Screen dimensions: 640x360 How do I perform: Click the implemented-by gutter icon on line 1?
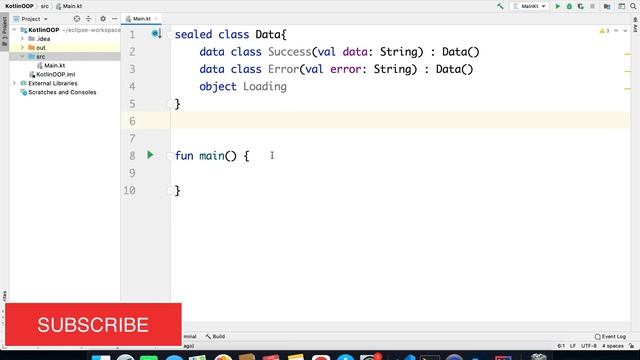click(156, 33)
